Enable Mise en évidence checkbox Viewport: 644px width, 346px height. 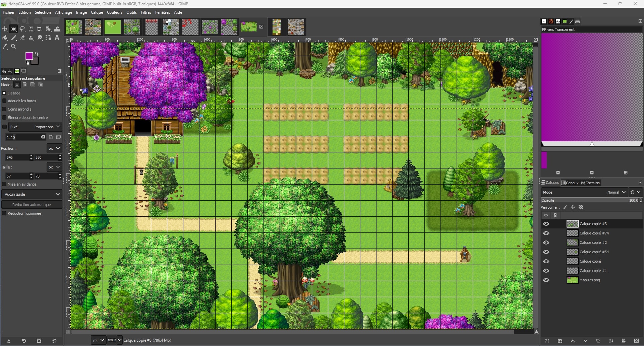click(x=4, y=184)
